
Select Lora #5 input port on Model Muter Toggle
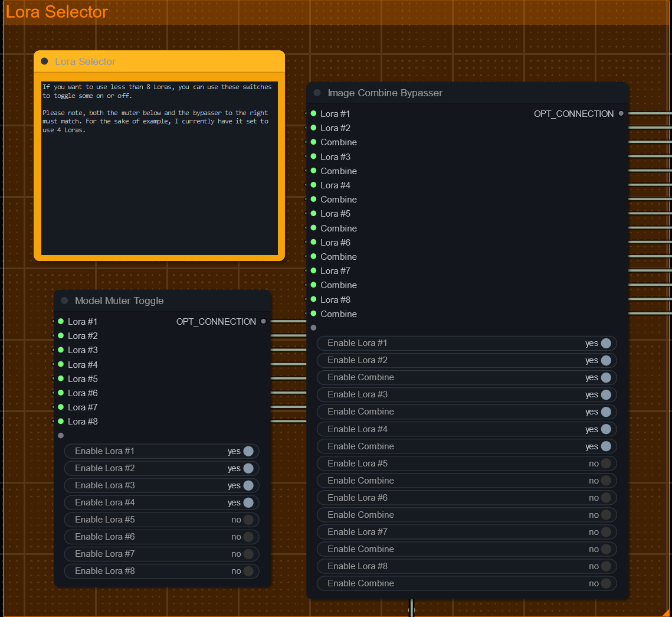(61, 378)
